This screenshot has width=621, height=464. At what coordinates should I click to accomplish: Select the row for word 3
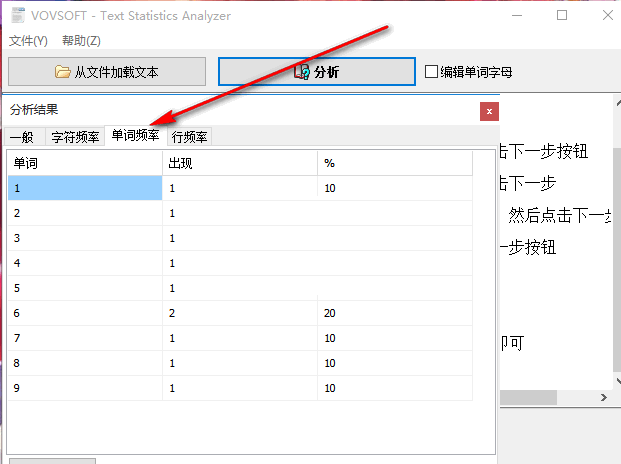(240, 238)
